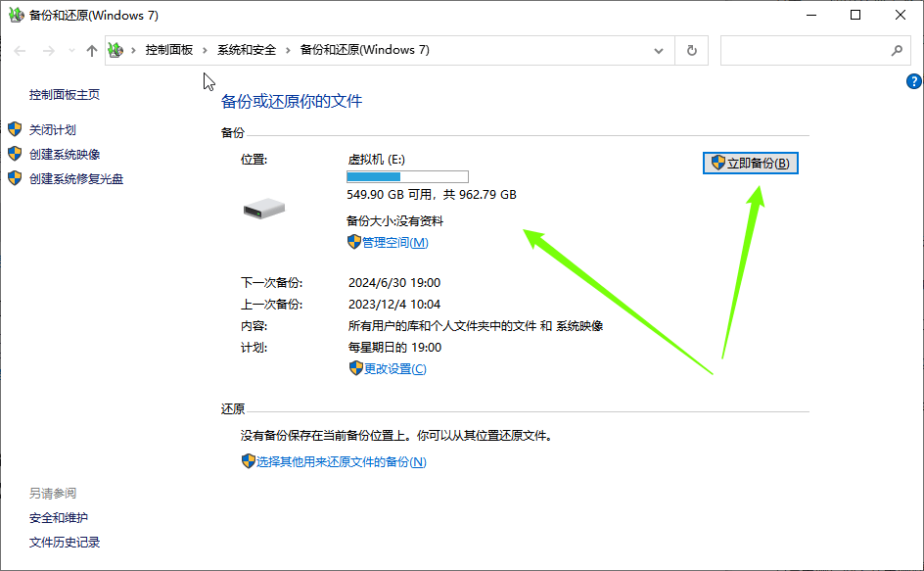The height and width of the screenshot is (571, 924).
Task: Click shield icon beside 管理空间
Action: click(353, 242)
